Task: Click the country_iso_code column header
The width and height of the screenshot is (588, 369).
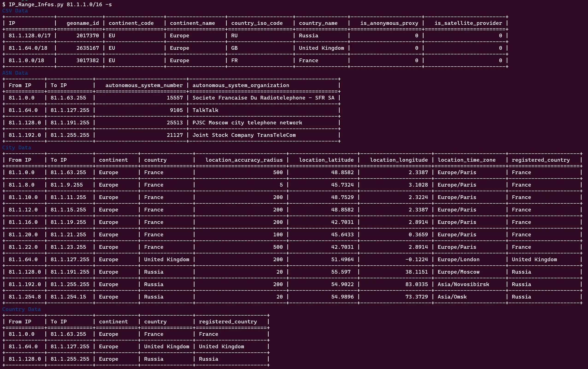Action: (x=257, y=23)
